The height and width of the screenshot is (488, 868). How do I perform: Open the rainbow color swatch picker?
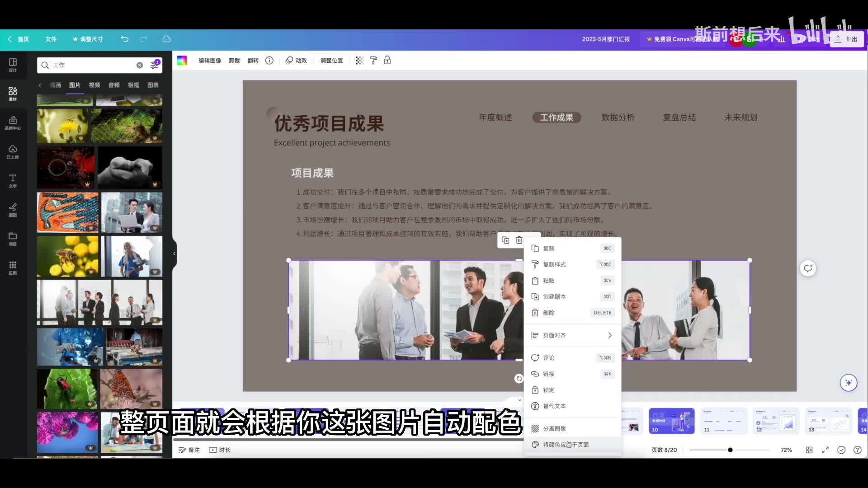[x=182, y=61]
